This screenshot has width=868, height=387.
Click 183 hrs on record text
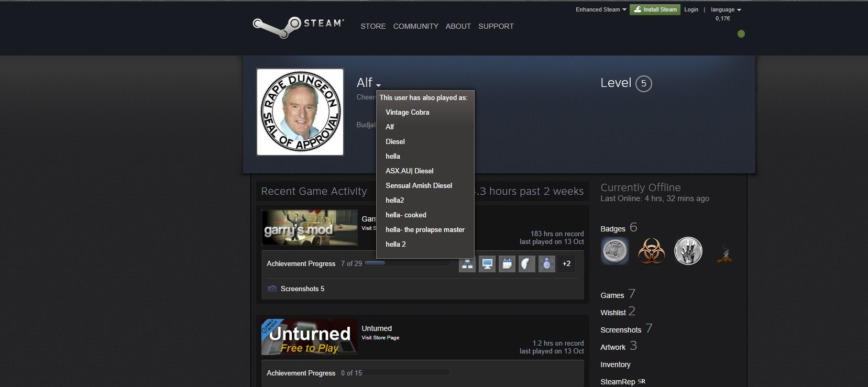coord(557,234)
